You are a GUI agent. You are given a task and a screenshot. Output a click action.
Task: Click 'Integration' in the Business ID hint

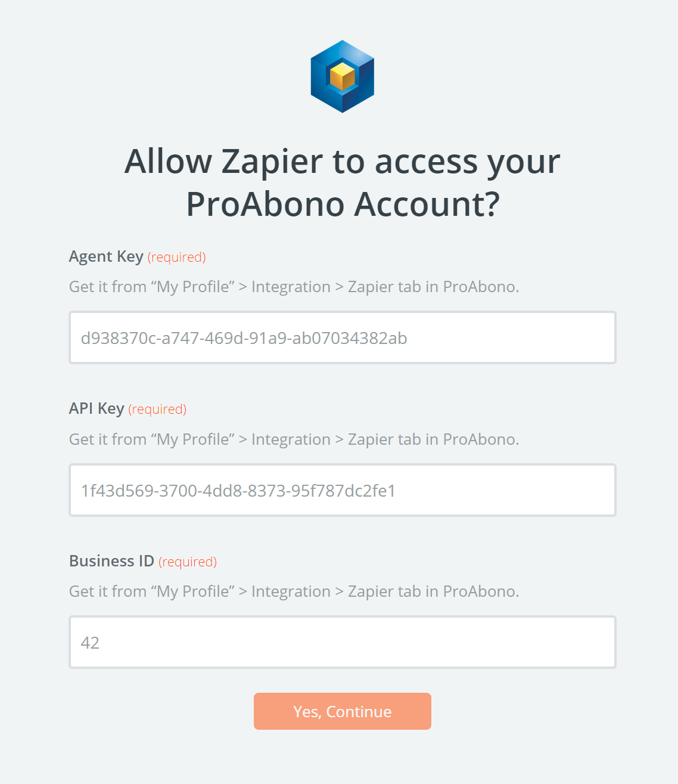(x=291, y=591)
